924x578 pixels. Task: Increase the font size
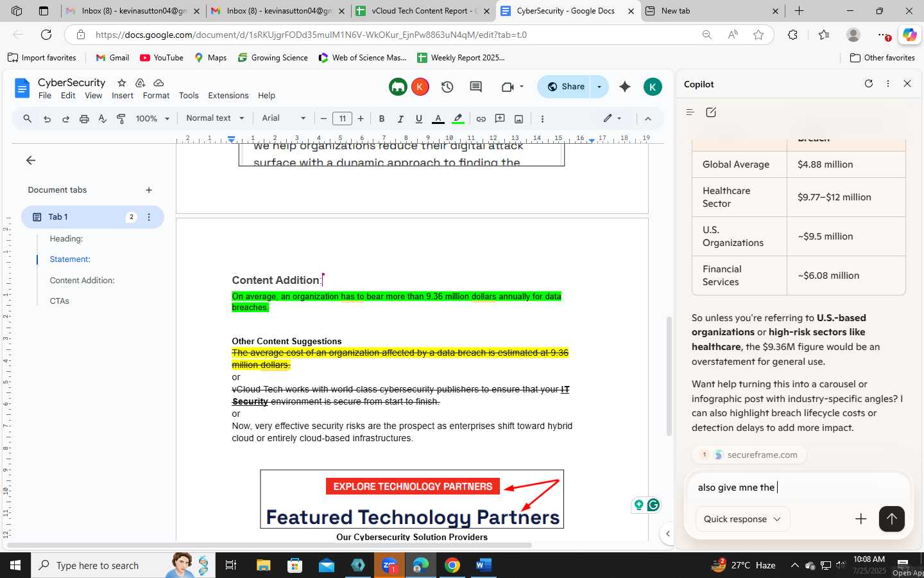coord(361,118)
